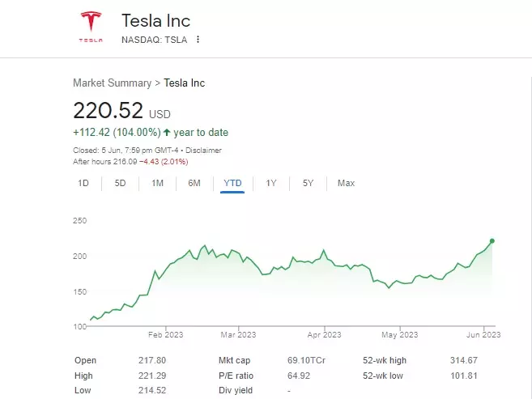
Task: Click the Tesla Inc page title
Action: [x=155, y=20]
